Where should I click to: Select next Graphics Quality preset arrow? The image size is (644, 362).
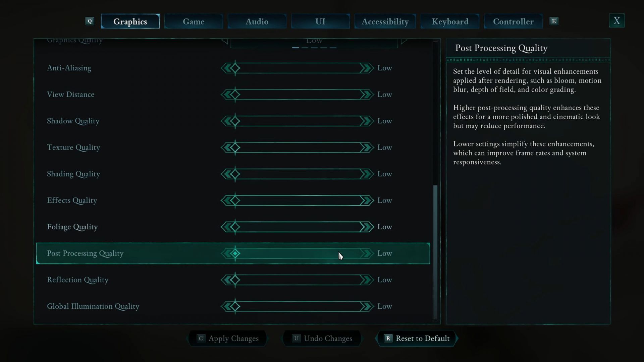404,41
